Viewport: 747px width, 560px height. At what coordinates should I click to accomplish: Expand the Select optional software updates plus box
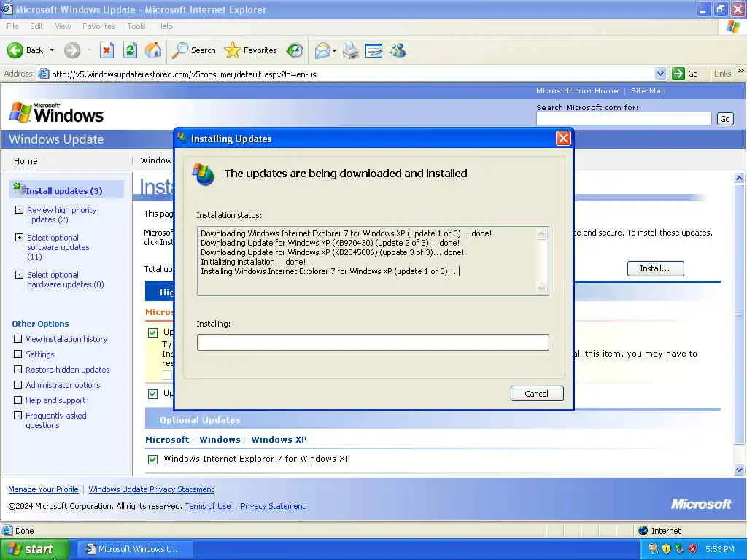click(19, 237)
